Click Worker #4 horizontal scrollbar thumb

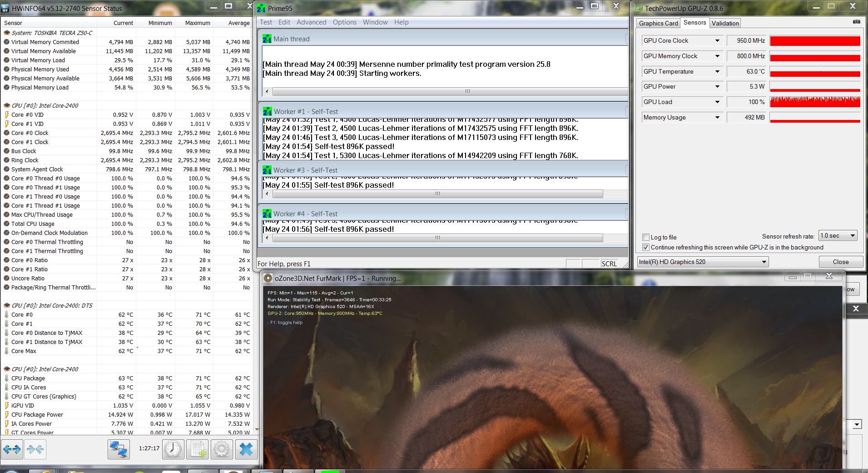click(x=437, y=238)
